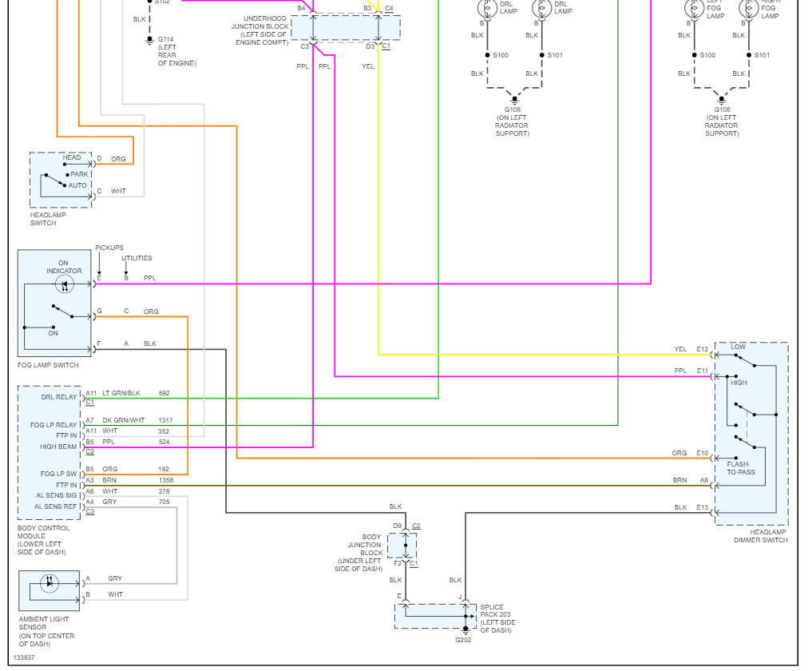Click the PARK position on the headlamp switch
This screenshot has width=812, height=671.
click(80, 174)
